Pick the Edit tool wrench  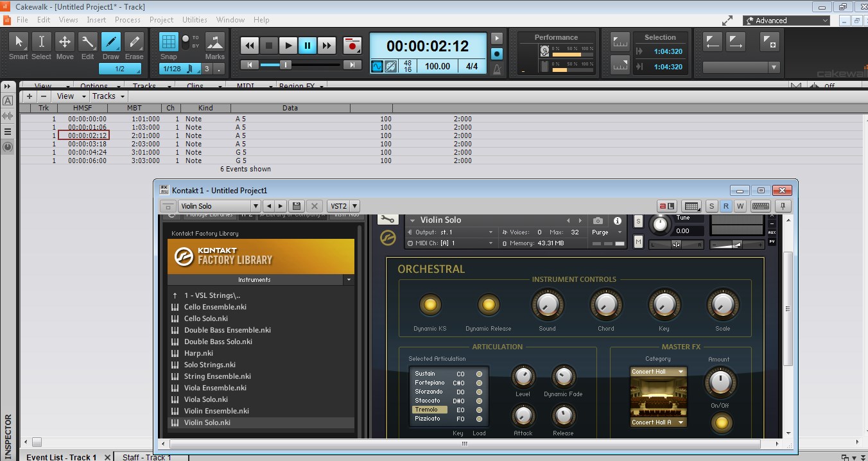[88, 42]
